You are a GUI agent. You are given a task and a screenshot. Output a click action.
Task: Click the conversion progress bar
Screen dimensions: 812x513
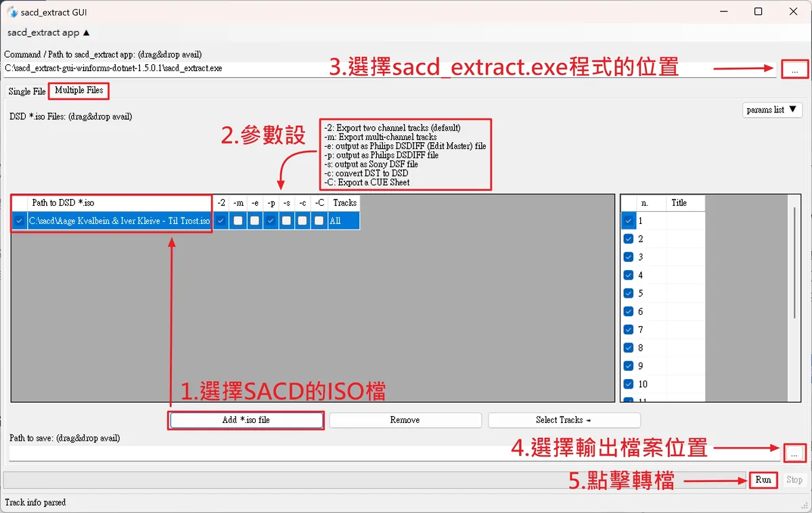[x=374, y=480]
